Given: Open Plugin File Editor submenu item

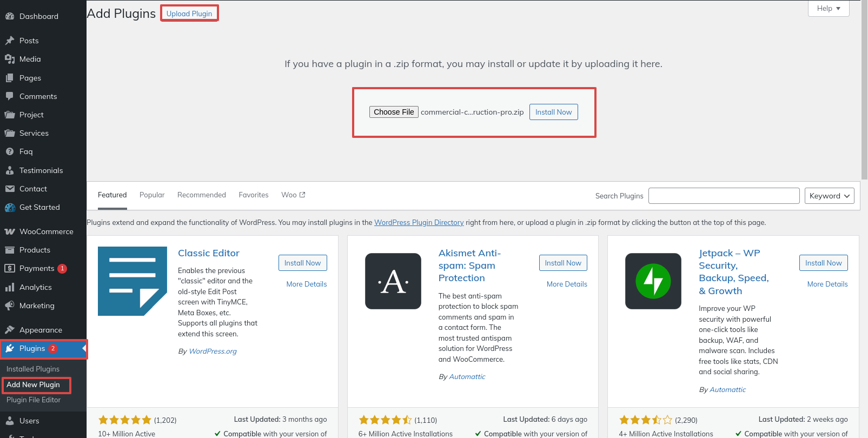Looking at the screenshot, I should coord(34,400).
